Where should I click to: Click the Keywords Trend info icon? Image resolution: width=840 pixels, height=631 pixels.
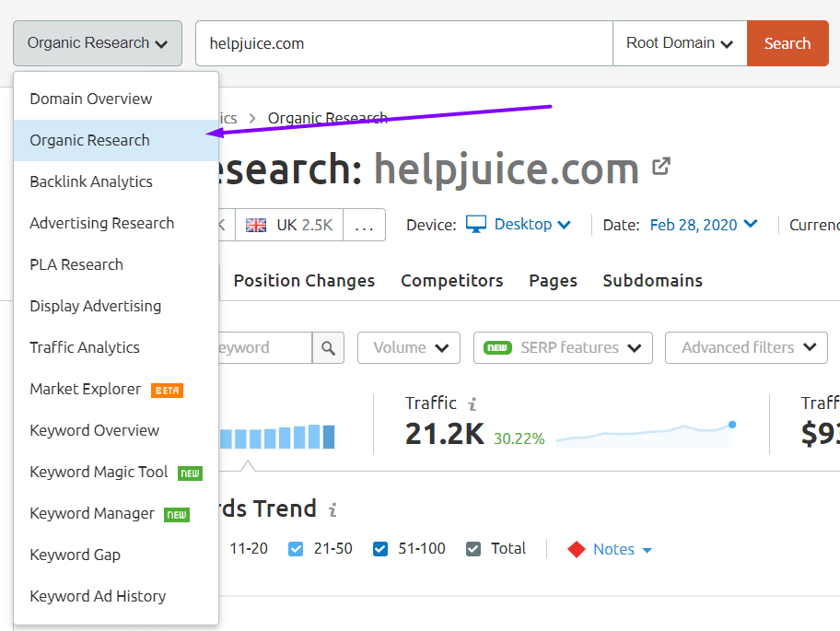pyautogui.click(x=332, y=509)
